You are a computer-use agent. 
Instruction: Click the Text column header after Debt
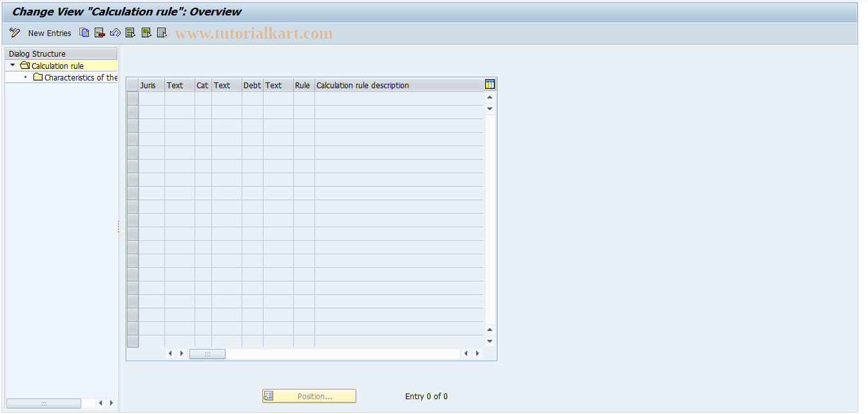[x=278, y=85]
